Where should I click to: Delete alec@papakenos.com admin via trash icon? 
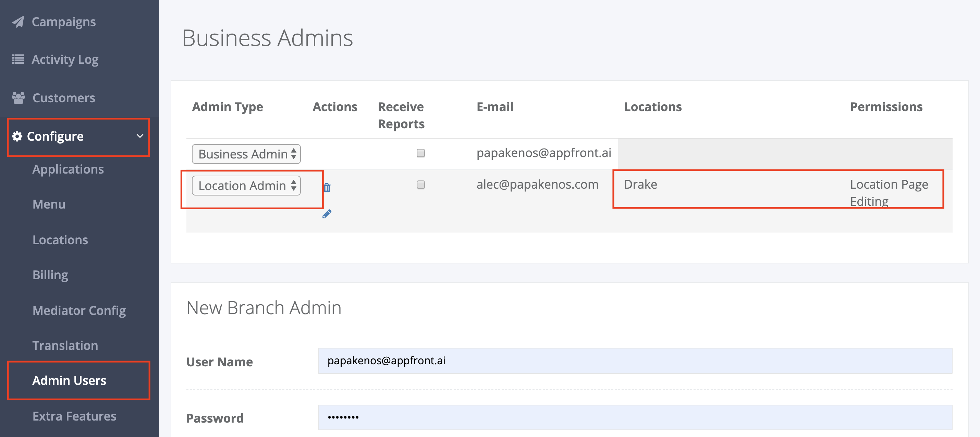point(327,187)
